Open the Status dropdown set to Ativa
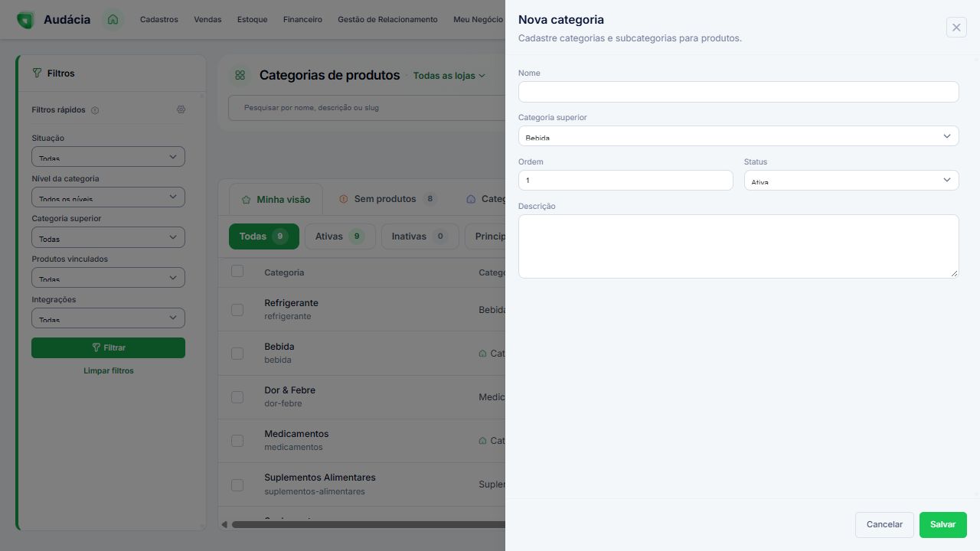Screen dimensions: 980x551 [x=851, y=180]
